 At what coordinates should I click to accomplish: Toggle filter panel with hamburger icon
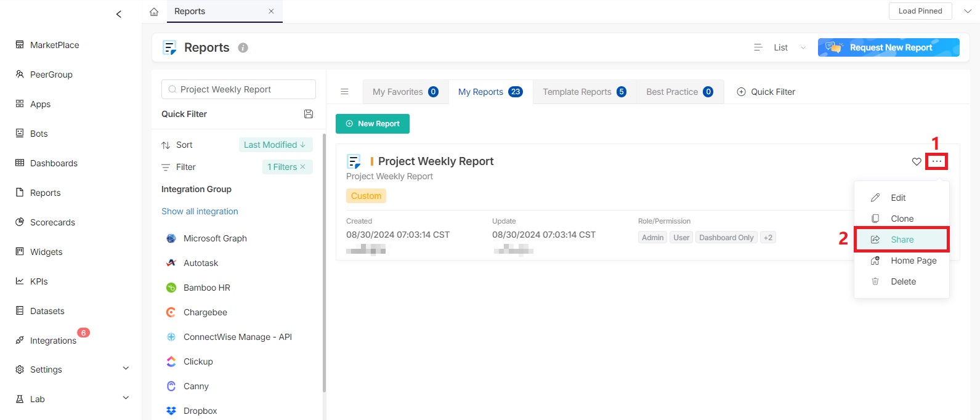345,92
